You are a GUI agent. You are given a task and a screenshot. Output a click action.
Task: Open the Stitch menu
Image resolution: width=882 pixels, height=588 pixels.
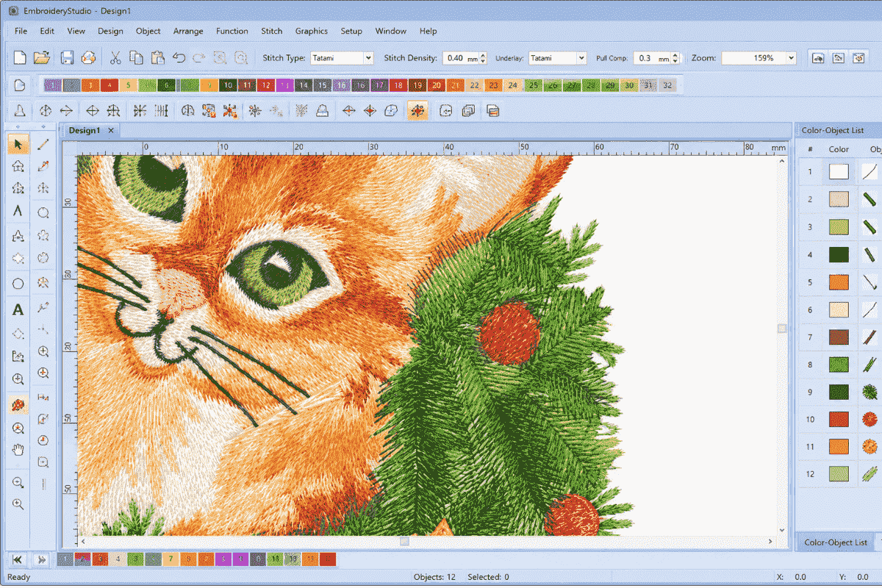pyautogui.click(x=272, y=31)
